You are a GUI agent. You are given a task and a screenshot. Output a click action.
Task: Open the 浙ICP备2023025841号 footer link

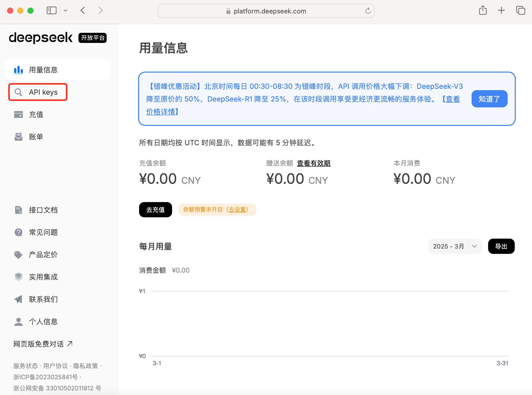[x=45, y=377]
